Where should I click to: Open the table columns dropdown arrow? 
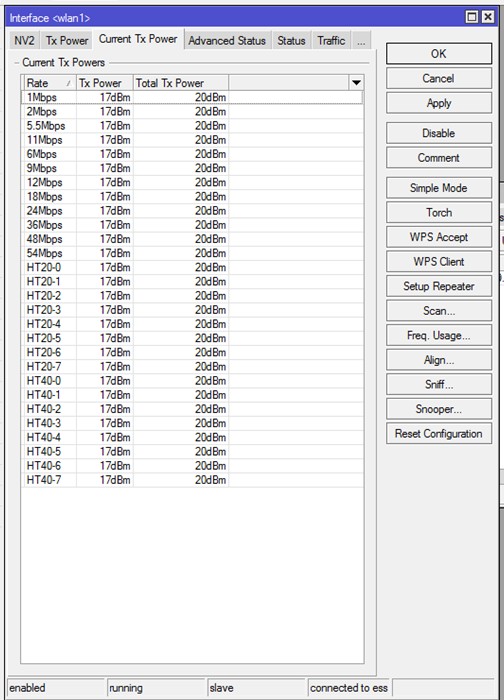(356, 83)
